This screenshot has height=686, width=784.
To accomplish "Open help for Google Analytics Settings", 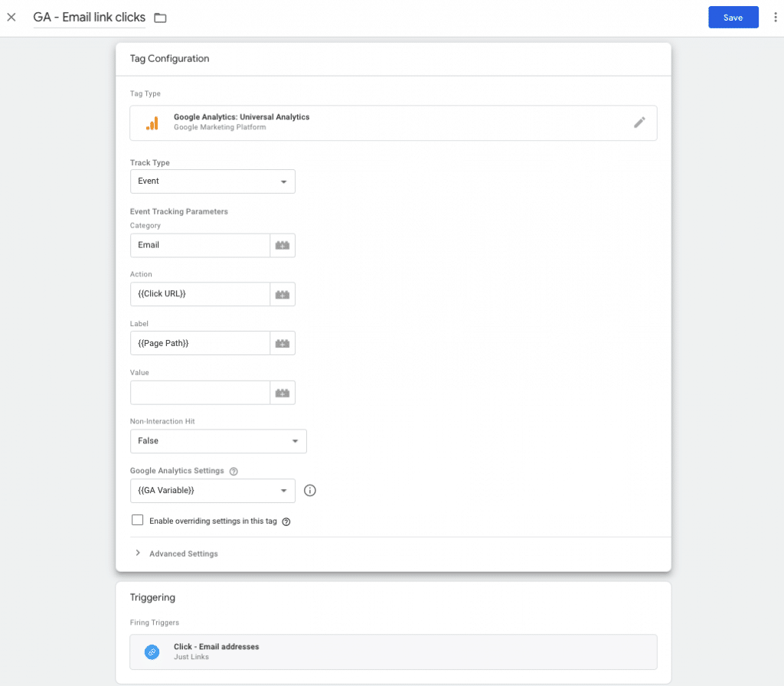I will pos(234,471).
